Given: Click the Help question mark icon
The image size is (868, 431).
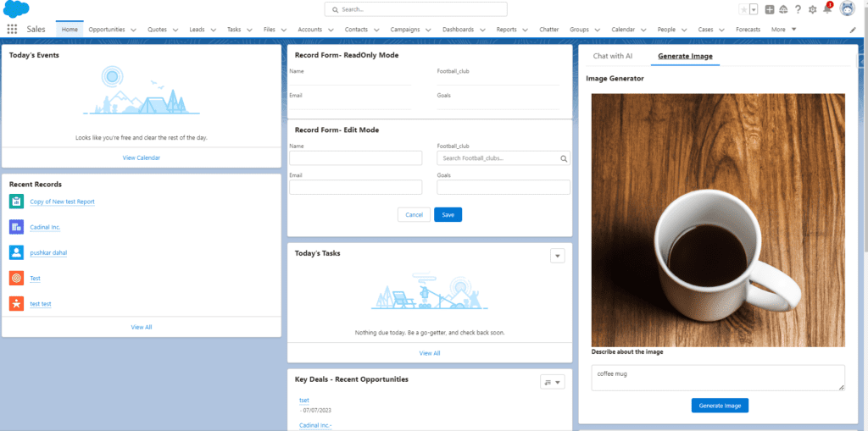Looking at the screenshot, I should tap(798, 9).
